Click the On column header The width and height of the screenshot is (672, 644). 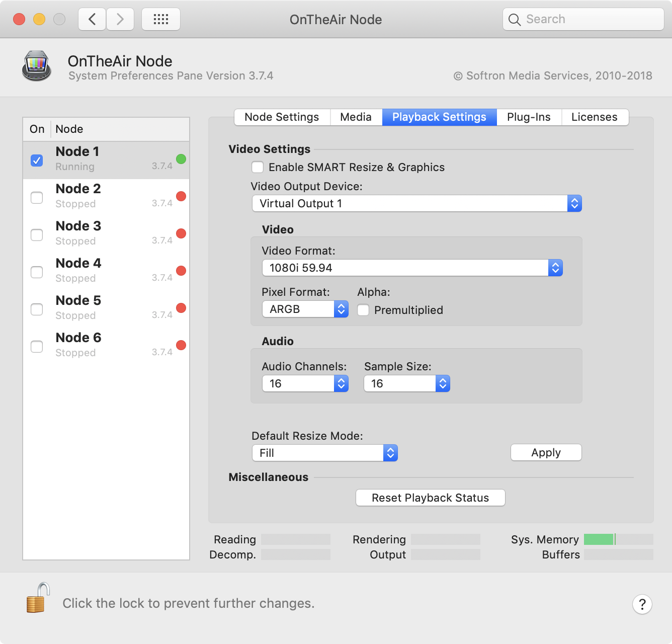click(x=37, y=129)
